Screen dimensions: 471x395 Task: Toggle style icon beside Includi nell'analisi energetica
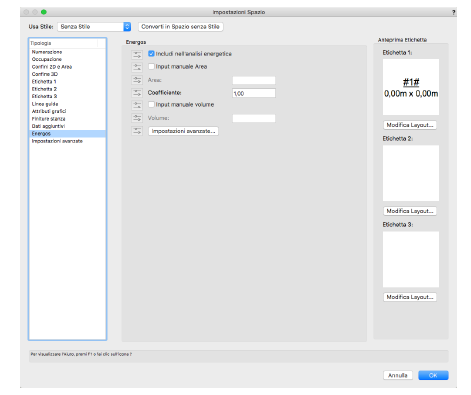[x=137, y=54]
